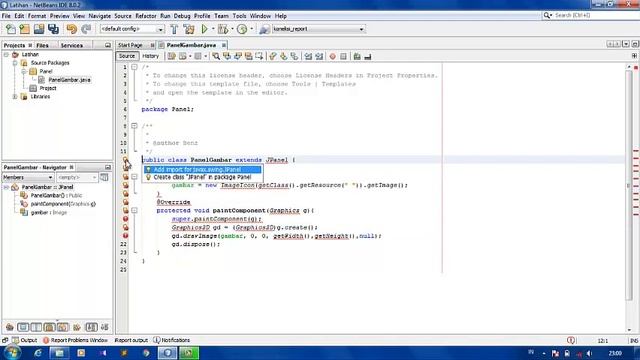Toggle Show Fields filter in Navigator
The image size is (640, 360).
coord(23,327)
